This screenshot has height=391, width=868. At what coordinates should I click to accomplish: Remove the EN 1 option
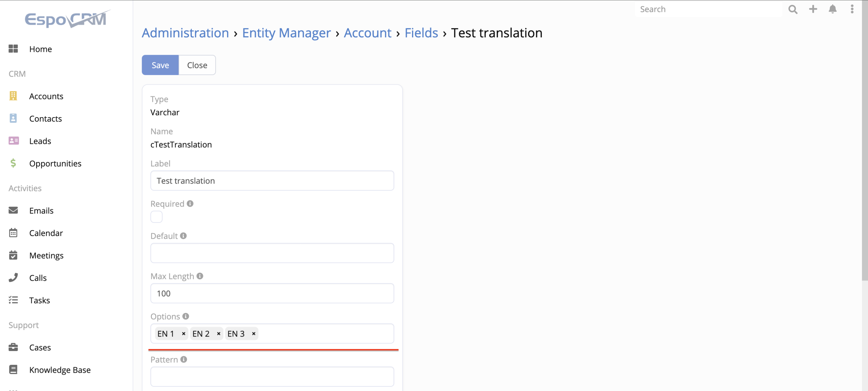click(184, 334)
